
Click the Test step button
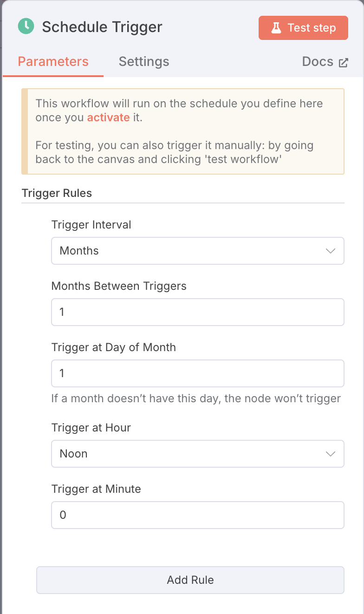pos(303,28)
